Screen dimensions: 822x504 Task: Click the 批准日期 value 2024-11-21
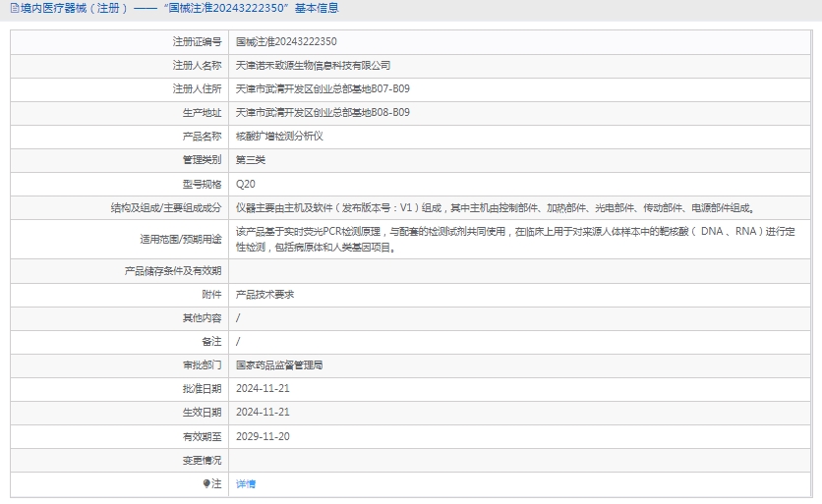pos(263,388)
